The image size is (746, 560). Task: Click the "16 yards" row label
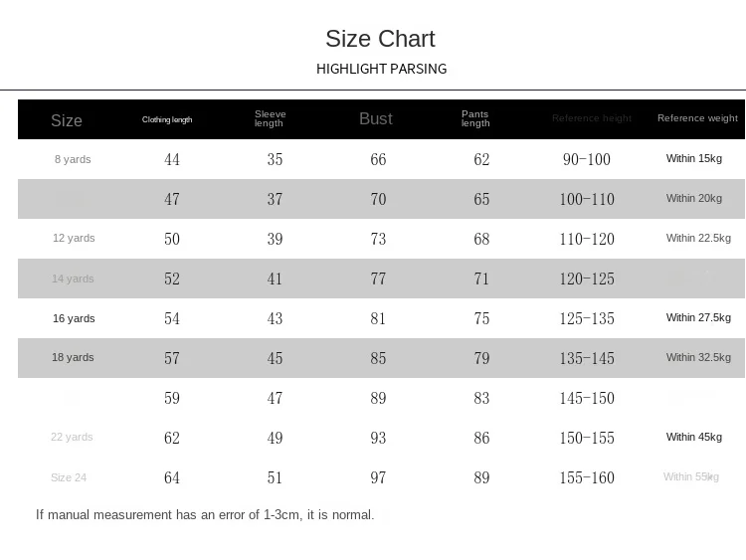click(x=74, y=318)
